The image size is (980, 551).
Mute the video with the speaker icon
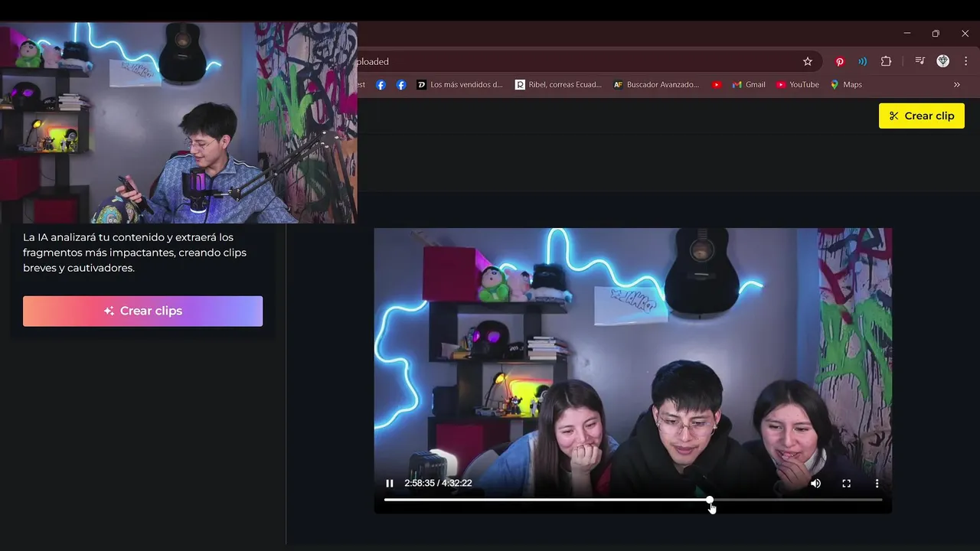(815, 483)
